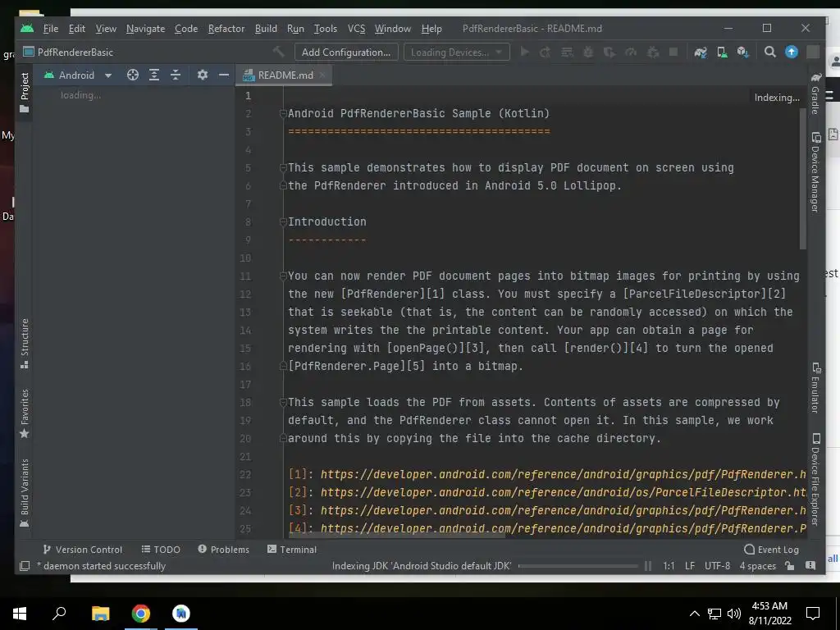Toggle the Gradle tool window
The height and width of the screenshot is (630, 840).
tap(815, 94)
